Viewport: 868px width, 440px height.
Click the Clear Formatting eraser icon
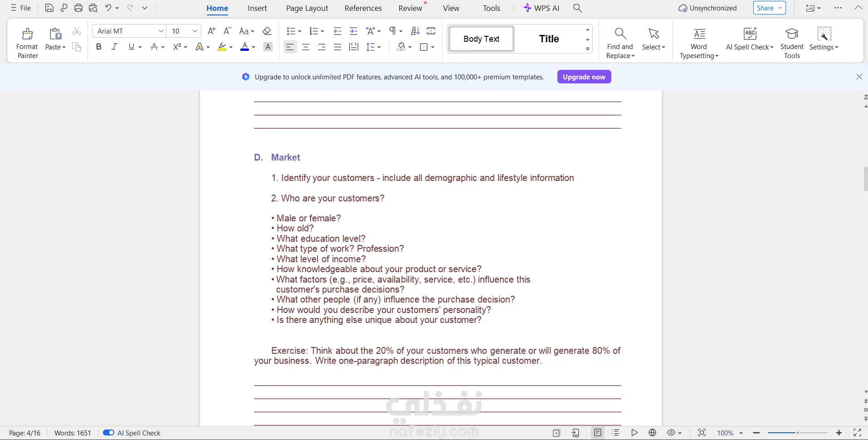(267, 31)
